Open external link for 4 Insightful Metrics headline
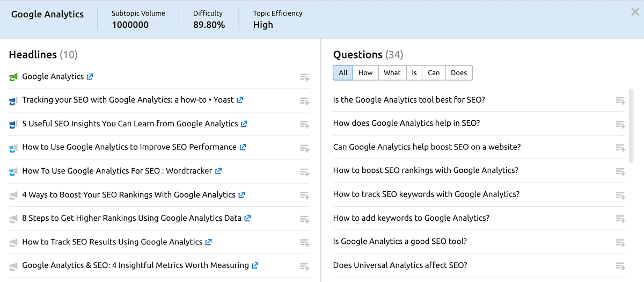The height and width of the screenshot is (282, 644). pyautogui.click(x=255, y=265)
